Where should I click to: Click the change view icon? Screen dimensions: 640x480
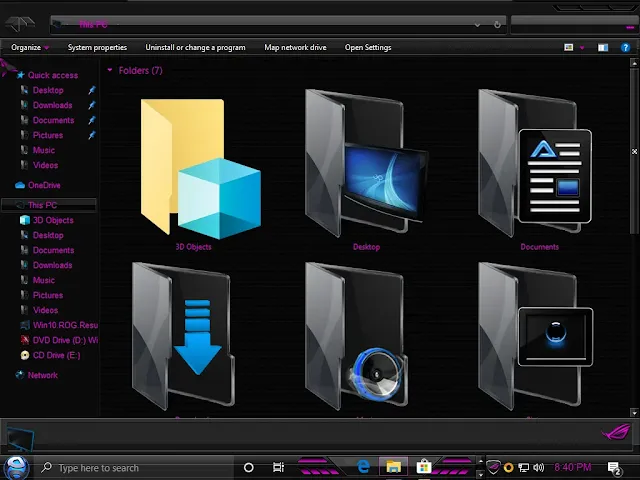tap(569, 47)
